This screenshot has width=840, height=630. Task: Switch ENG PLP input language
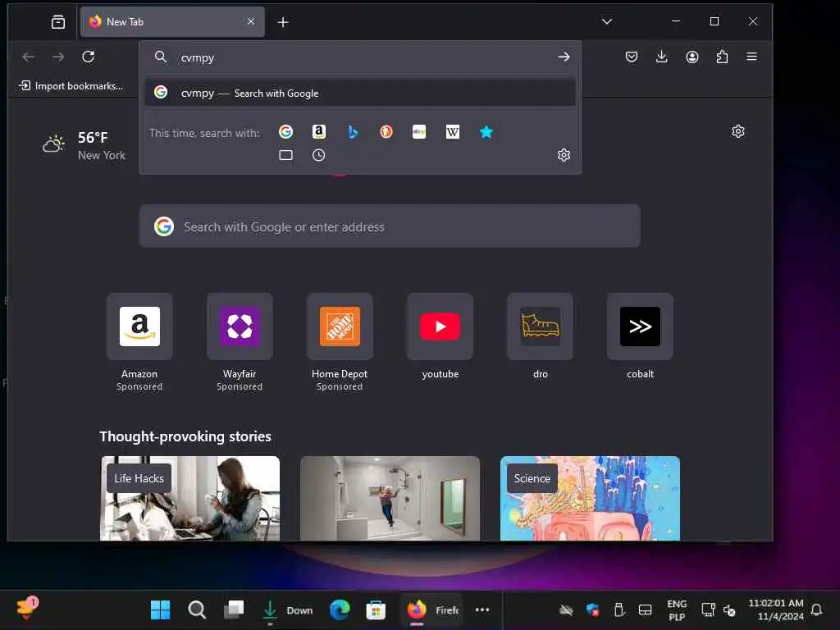point(677,609)
